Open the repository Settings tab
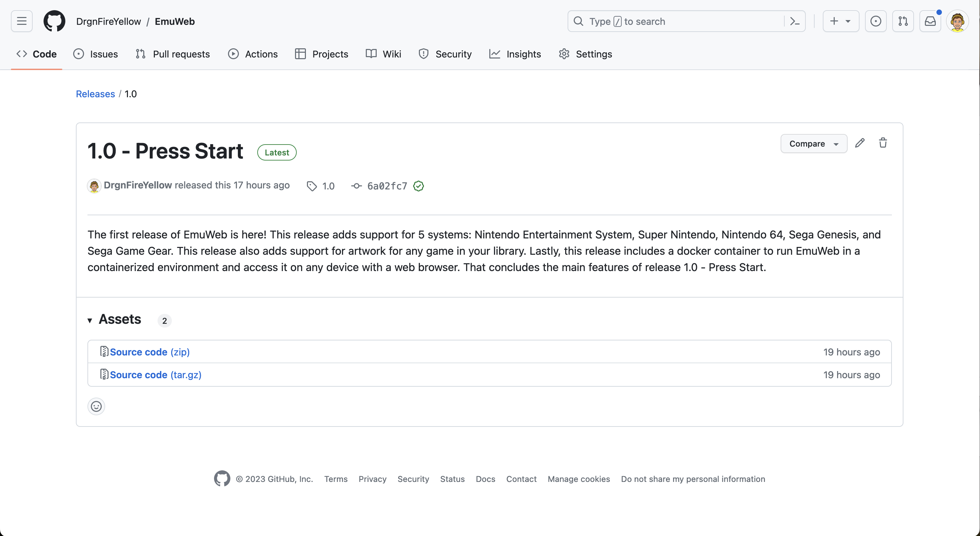The width and height of the screenshot is (980, 536). 585,54
